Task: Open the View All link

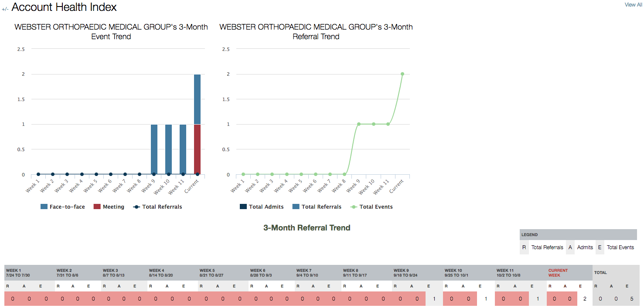Action: coord(633,5)
